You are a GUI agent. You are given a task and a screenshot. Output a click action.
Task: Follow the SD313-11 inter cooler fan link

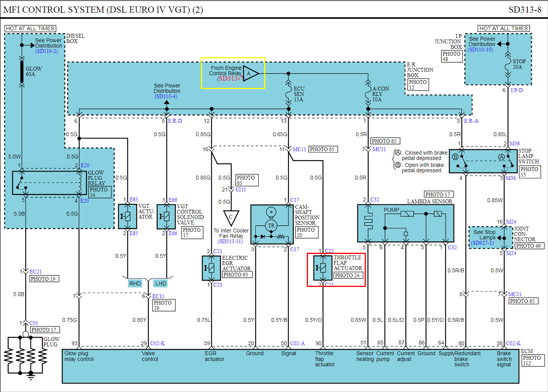coord(230,241)
